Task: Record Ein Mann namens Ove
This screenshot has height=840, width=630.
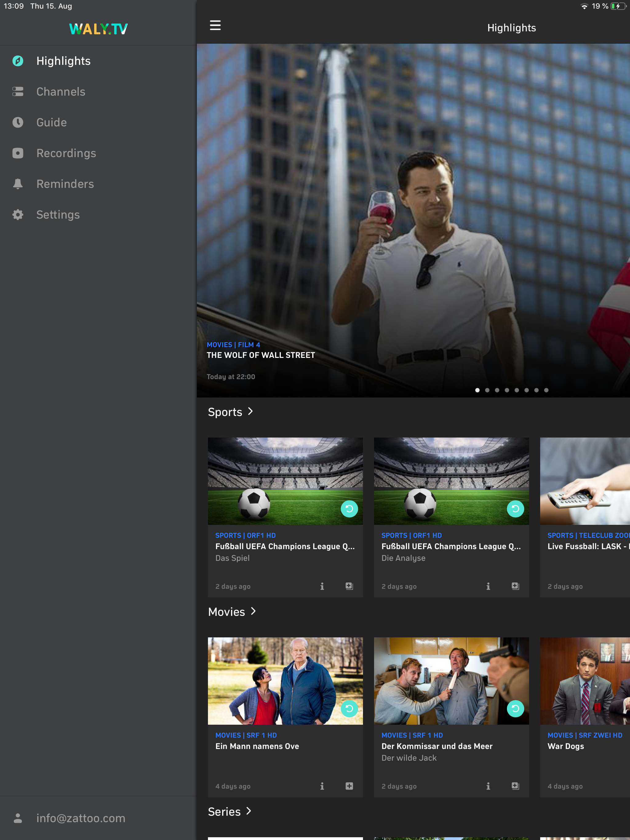Action: [349, 786]
